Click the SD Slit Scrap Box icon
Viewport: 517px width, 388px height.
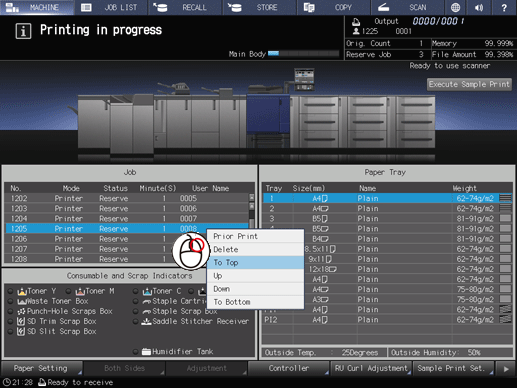pyautogui.click(x=21, y=332)
